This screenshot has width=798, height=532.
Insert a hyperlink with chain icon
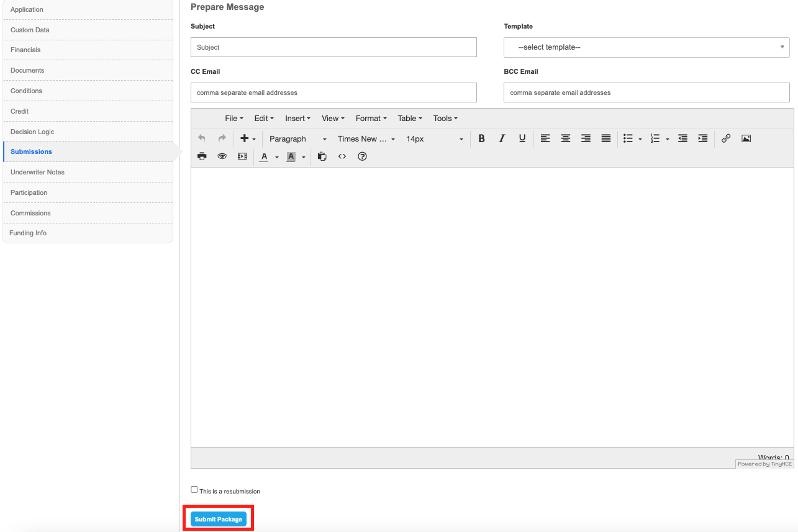pyautogui.click(x=726, y=138)
